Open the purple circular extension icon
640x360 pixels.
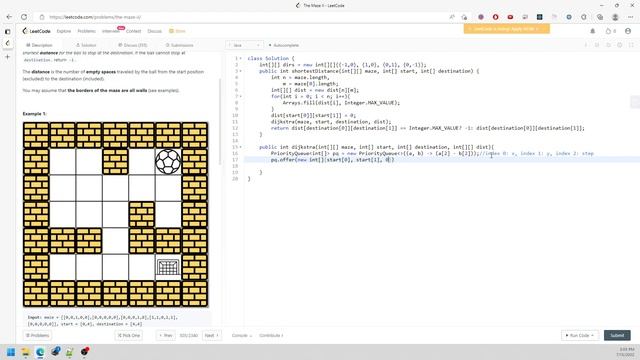point(481,17)
